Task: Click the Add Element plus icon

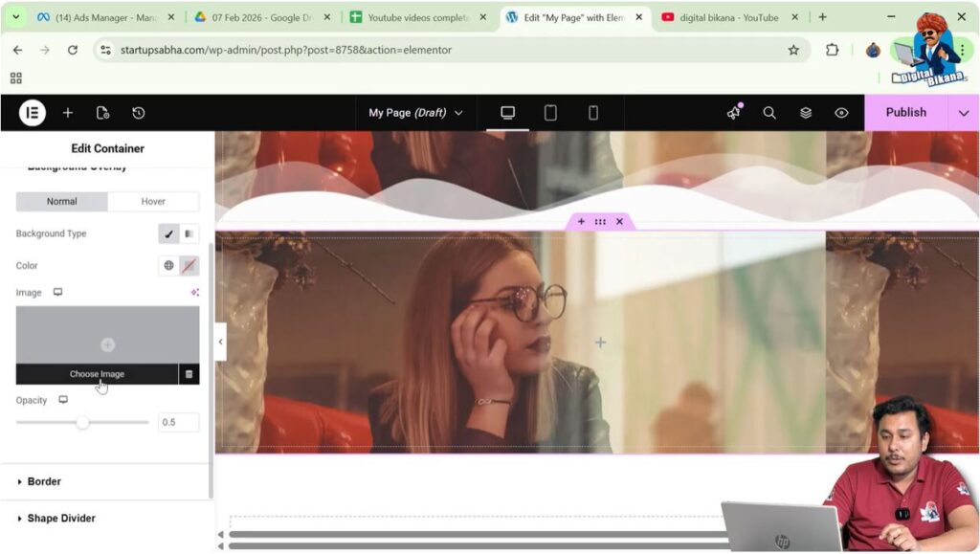Action: (67, 112)
